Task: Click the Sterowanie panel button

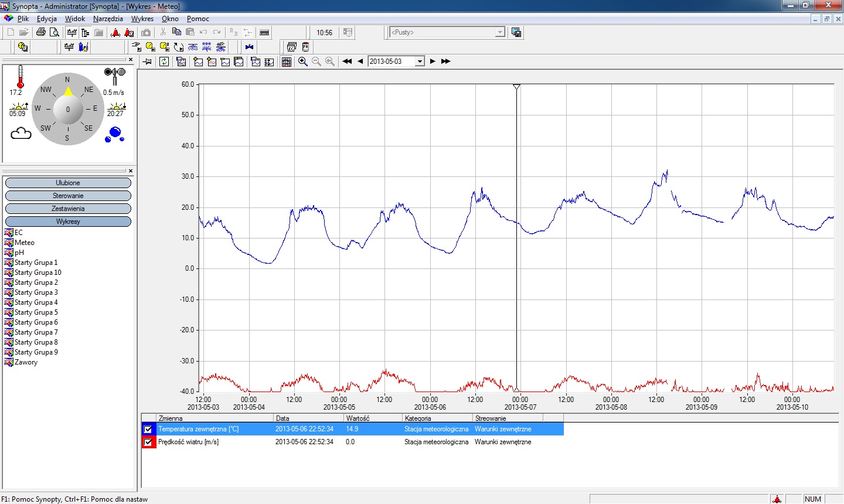Action: tap(68, 196)
